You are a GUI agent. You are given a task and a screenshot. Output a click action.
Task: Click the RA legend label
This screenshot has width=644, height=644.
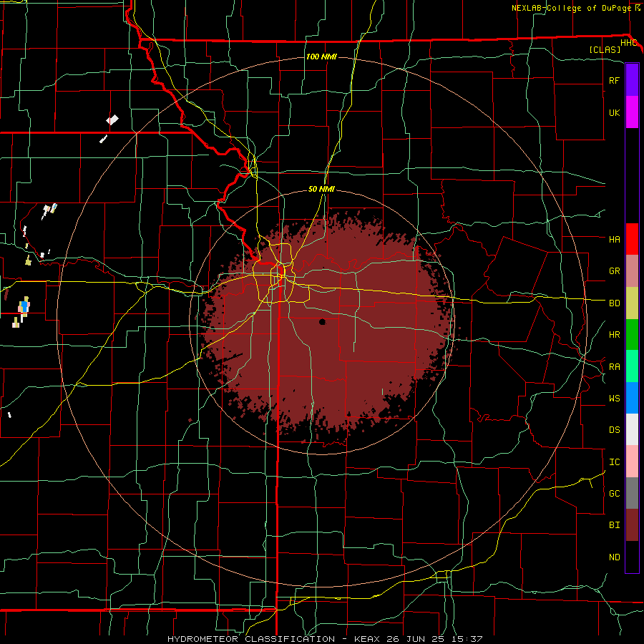pyautogui.click(x=614, y=366)
